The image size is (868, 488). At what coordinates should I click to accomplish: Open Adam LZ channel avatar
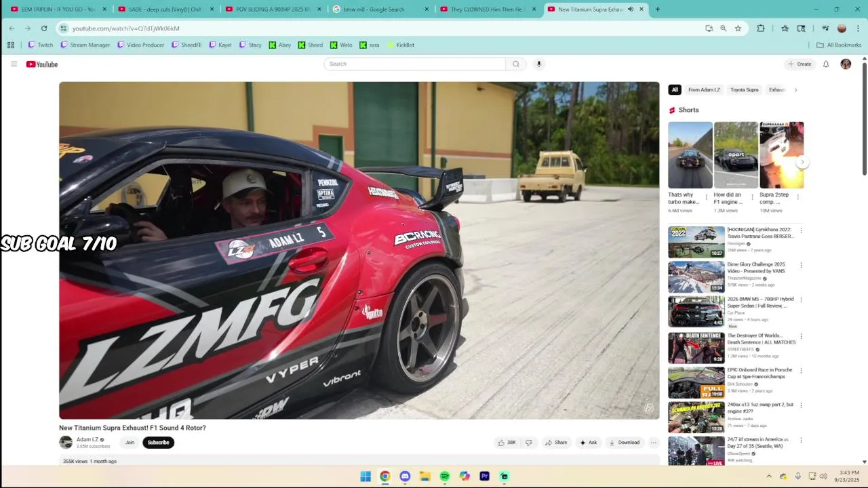click(x=66, y=443)
